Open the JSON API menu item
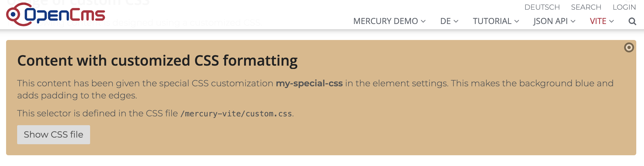This screenshot has height=166, width=644. point(550,21)
